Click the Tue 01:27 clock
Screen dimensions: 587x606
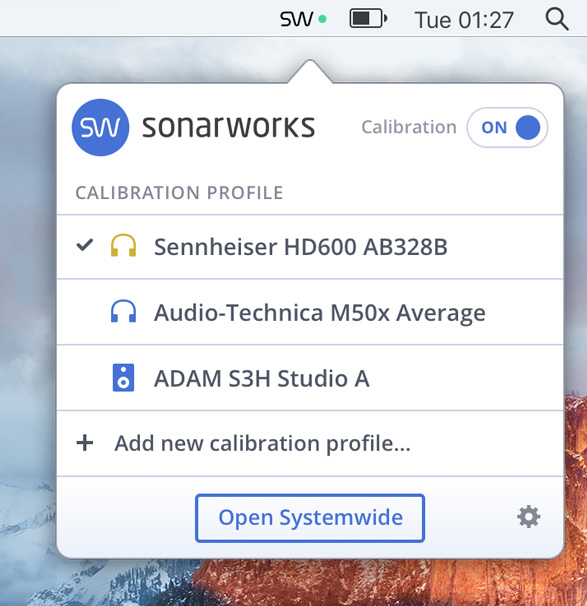coord(464,20)
